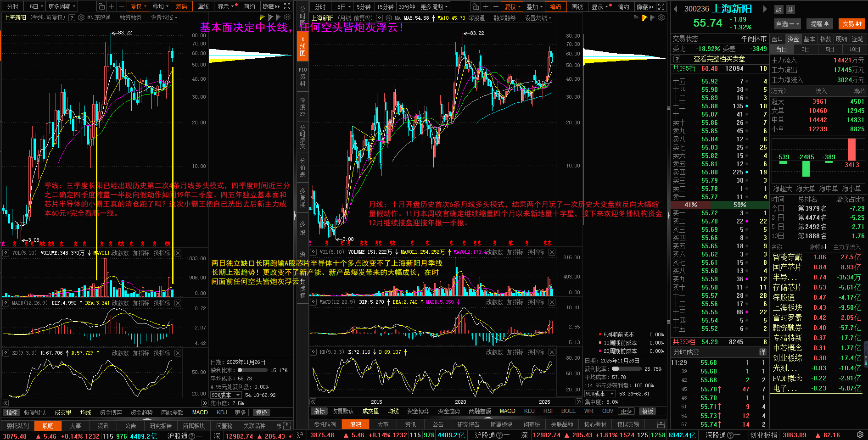Toggle 画线 drawing mode on right chart
The height and width of the screenshot is (440, 868).
coord(577,6)
